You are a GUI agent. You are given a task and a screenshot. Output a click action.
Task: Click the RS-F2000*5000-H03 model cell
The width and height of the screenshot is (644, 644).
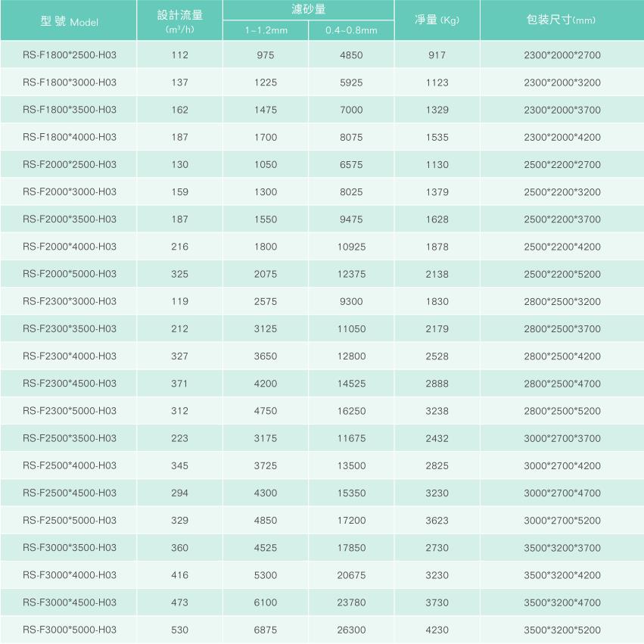[70, 274]
